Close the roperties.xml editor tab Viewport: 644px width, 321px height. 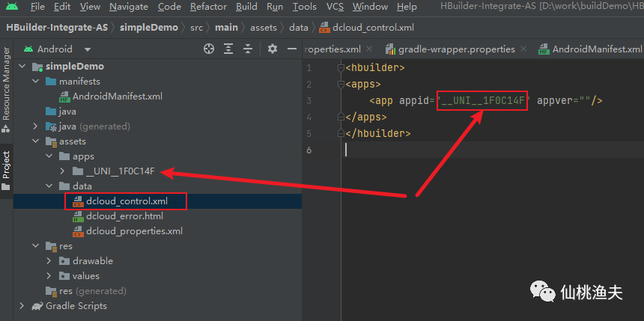pos(369,49)
